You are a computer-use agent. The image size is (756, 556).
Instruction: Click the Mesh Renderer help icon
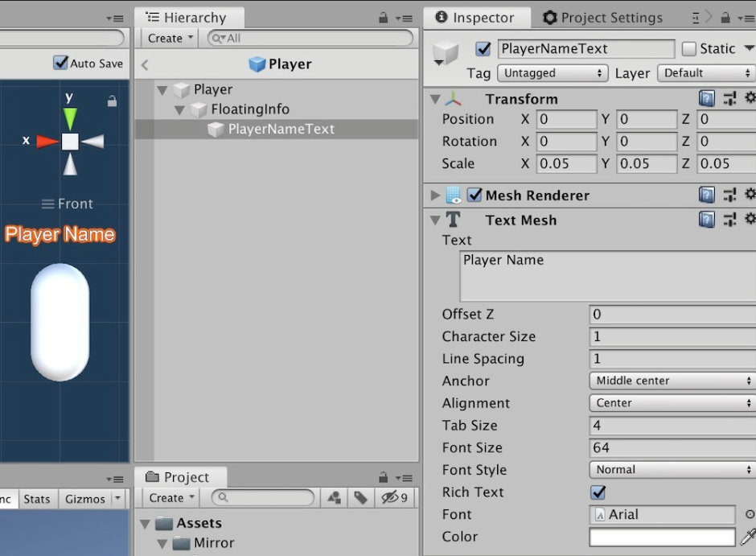(706, 195)
